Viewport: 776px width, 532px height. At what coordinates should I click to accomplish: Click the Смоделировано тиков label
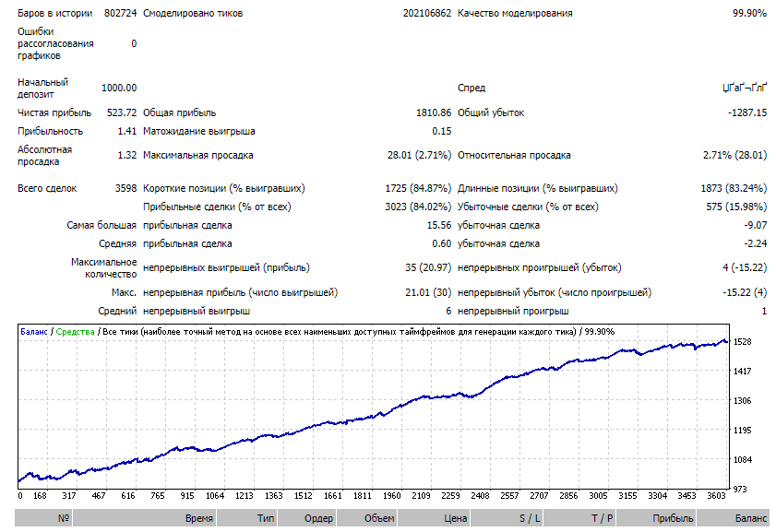coord(193,13)
